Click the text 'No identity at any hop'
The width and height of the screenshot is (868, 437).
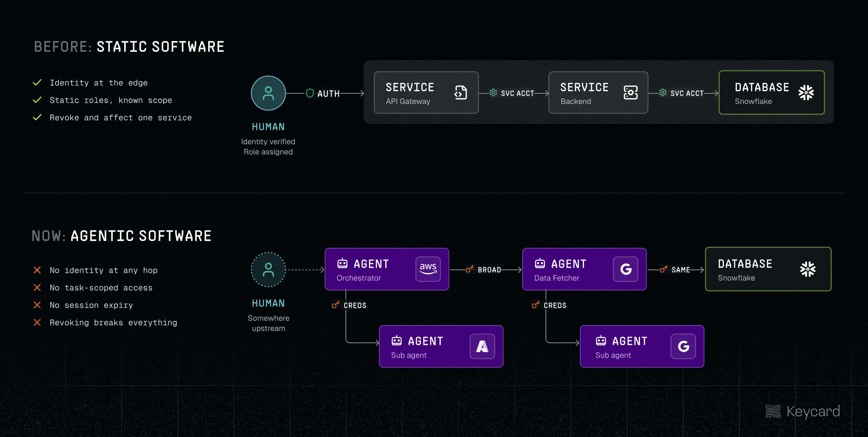[104, 270]
